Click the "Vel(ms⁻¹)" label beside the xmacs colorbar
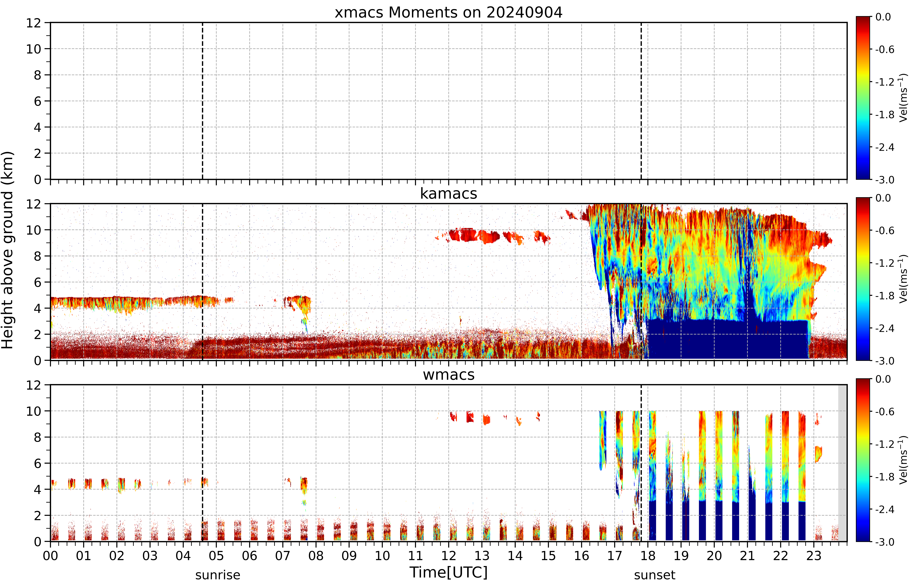Viewport: 915px width, 588px height. 903,98
